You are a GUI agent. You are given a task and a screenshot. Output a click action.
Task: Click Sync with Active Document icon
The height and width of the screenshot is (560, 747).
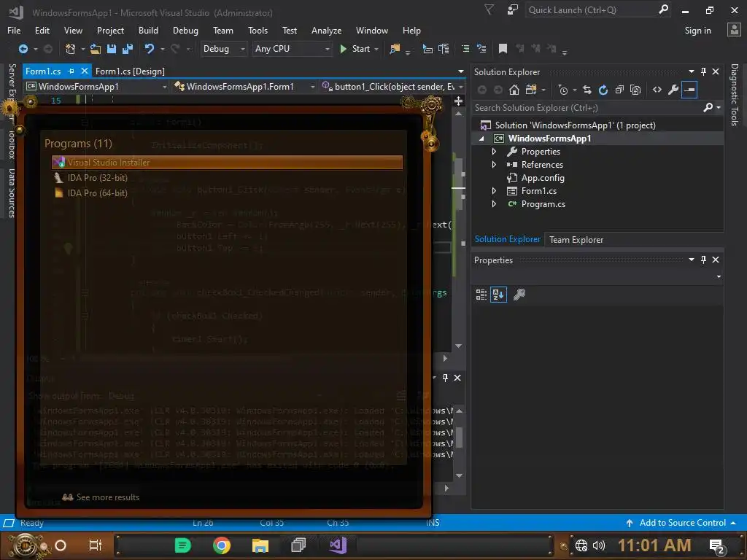[587, 90]
